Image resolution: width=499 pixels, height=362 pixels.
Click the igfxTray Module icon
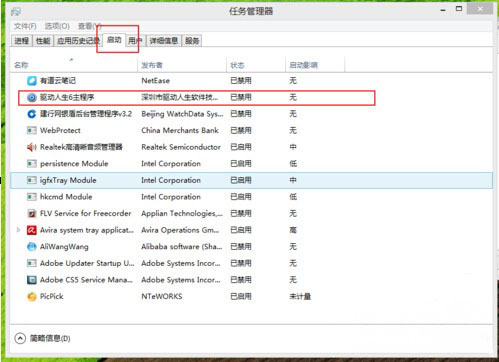(32, 180)
